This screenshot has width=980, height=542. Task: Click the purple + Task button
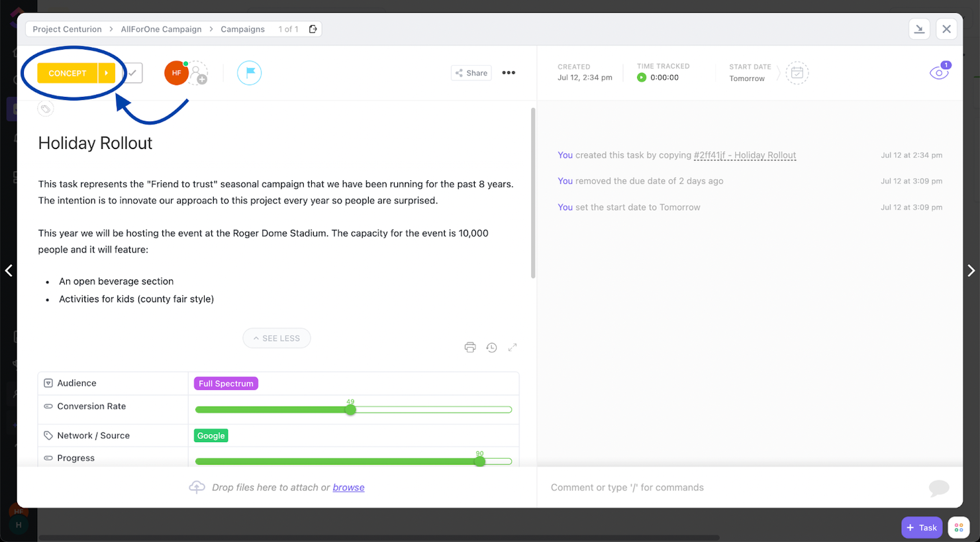click(x=922, y=527)
